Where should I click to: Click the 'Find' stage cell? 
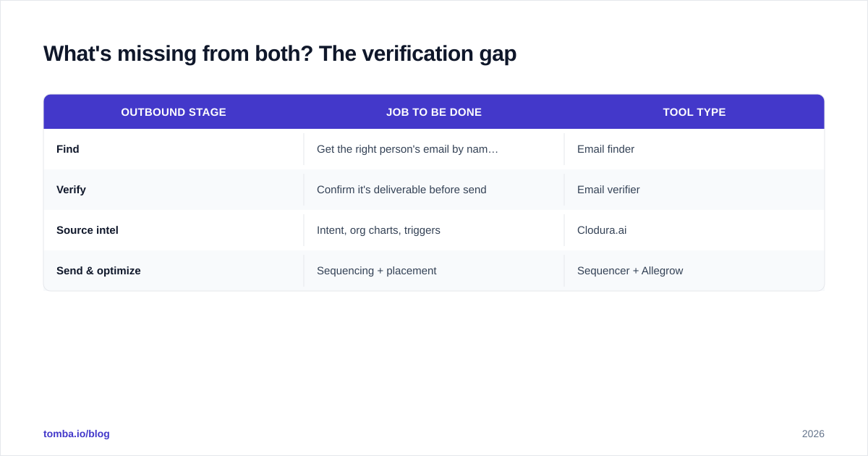[174, 149]
